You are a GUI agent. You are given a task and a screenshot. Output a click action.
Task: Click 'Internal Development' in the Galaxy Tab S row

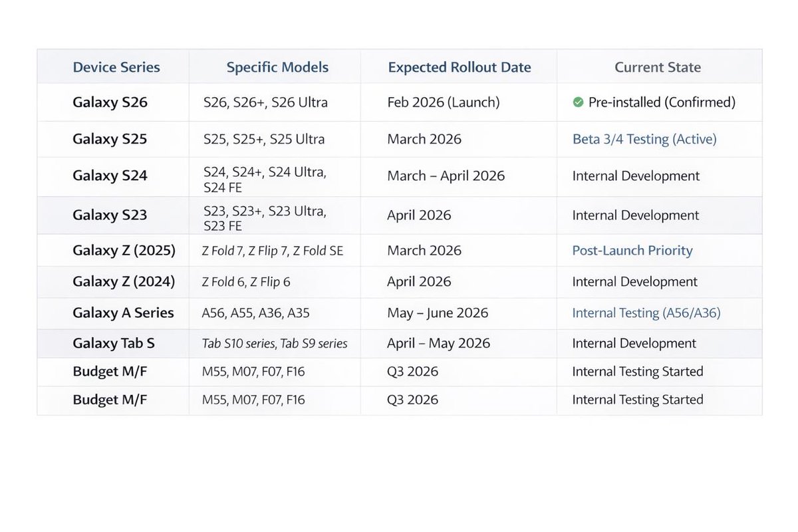coord(634,343)
